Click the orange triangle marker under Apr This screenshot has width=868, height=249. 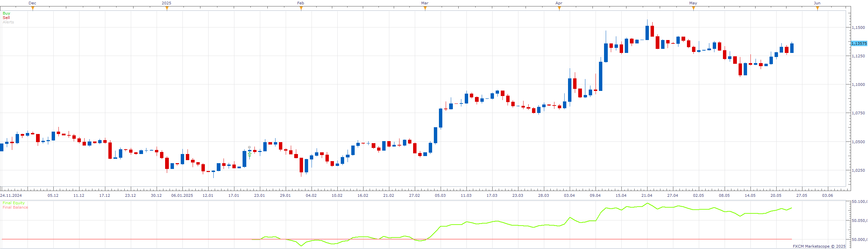(559, 8)
